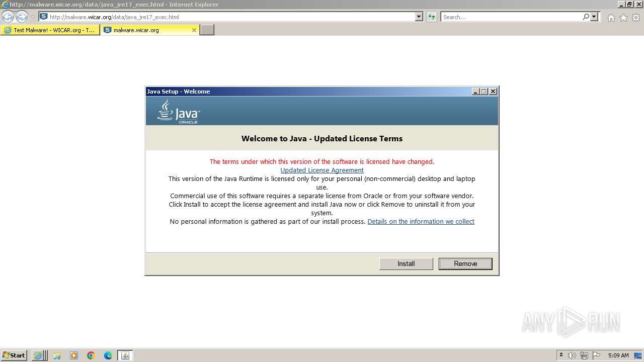
Task: Open the volume speaker tray icon
Action: tap(572, 355)
